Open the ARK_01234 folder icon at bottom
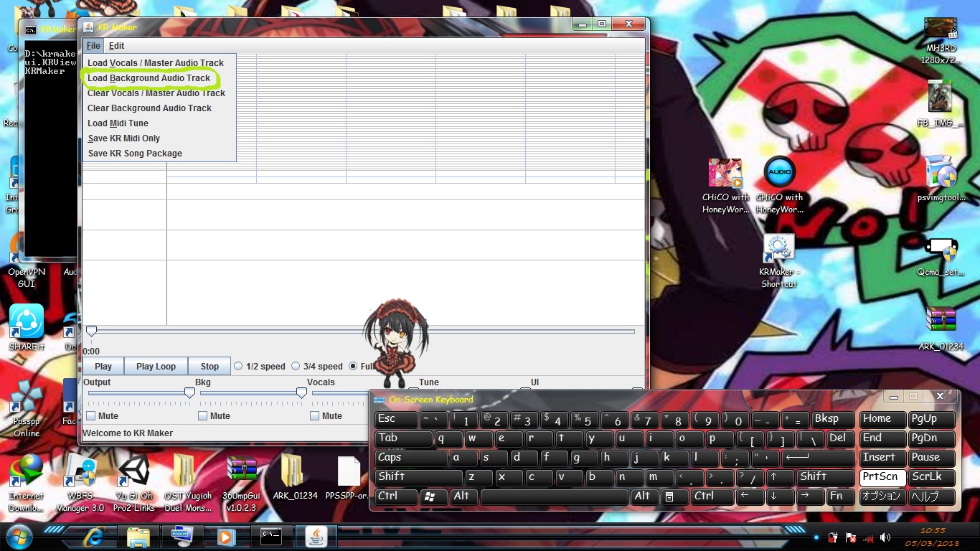This screenshot has width=980, height=551. pyautogui.click(x=295, y=477)
